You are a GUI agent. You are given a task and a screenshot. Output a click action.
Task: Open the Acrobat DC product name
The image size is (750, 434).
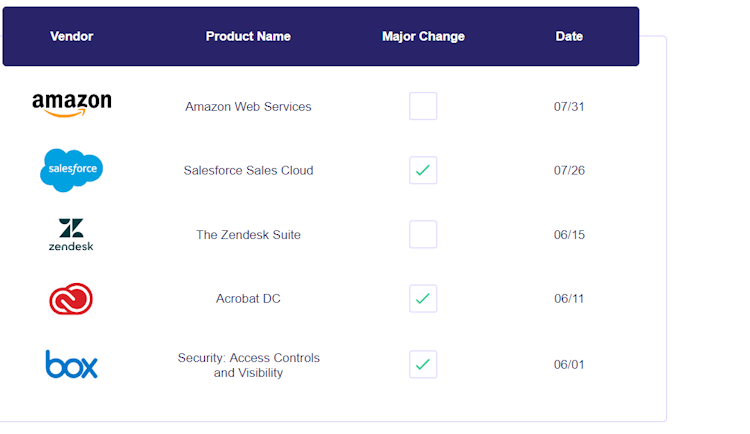pyautogui.click(x=248, y=299)
